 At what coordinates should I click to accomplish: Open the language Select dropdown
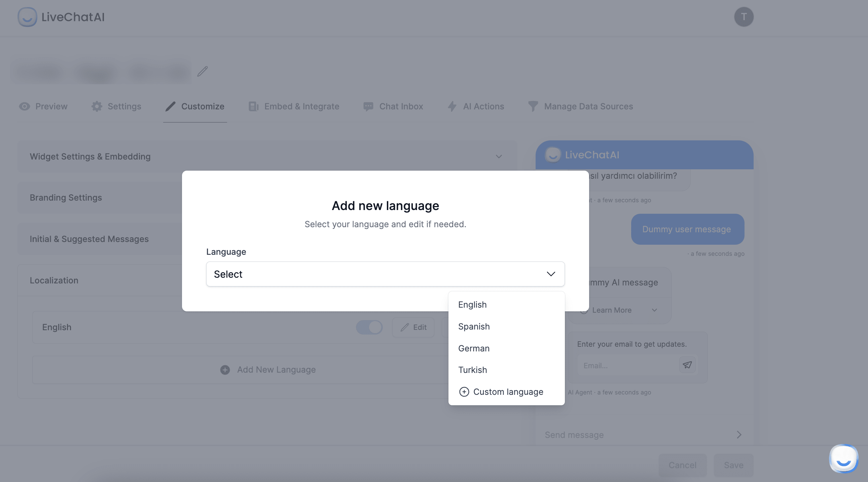385,274
